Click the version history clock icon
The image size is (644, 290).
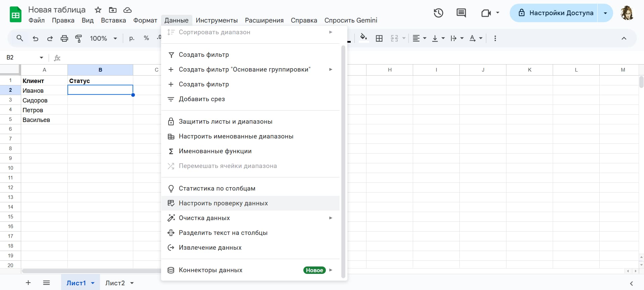tap(438, 13)
